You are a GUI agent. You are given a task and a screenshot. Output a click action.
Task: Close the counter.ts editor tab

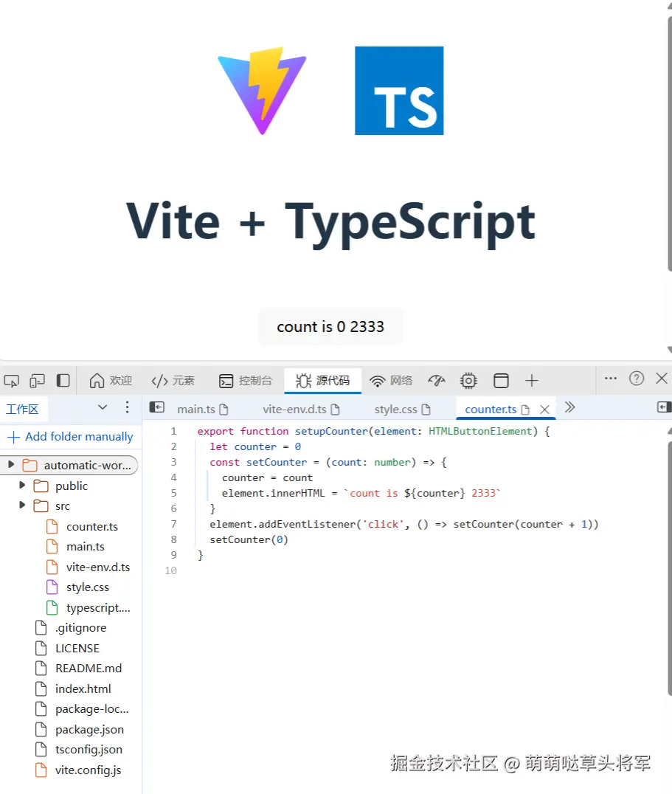[x=544, y=410]
